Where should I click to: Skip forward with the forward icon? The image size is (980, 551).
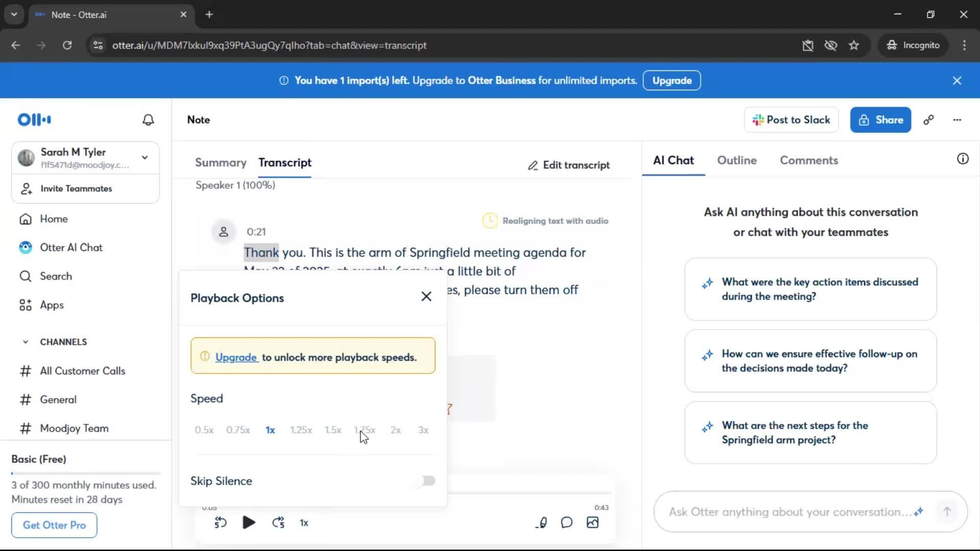tap(278, 522)
